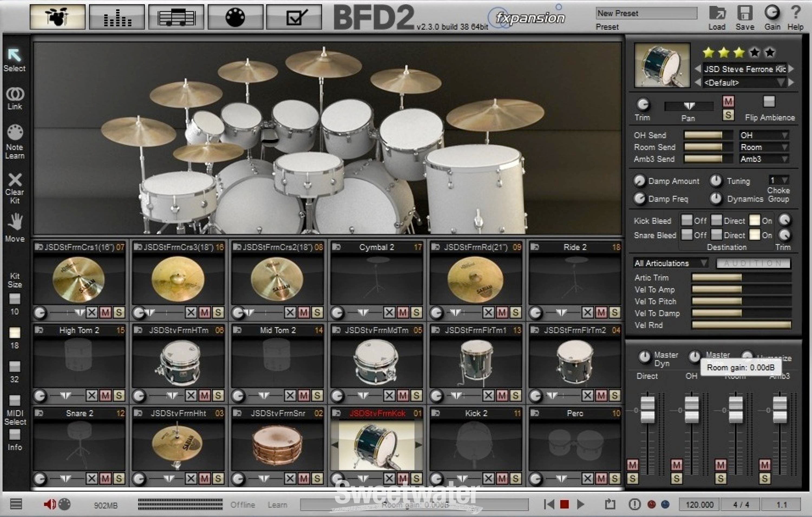
Task: Switch to the Mixer page tab
Action: tap(117, 17)
